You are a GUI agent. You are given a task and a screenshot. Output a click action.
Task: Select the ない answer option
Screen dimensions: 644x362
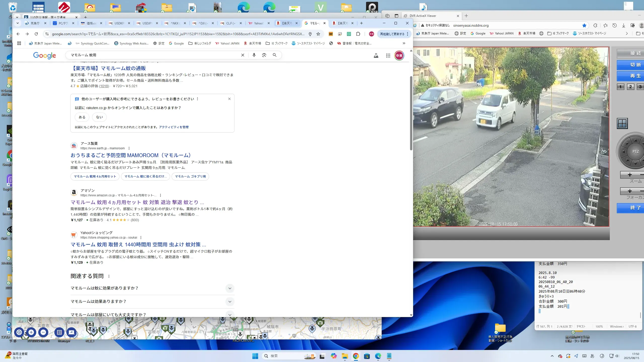pos(99,117)
